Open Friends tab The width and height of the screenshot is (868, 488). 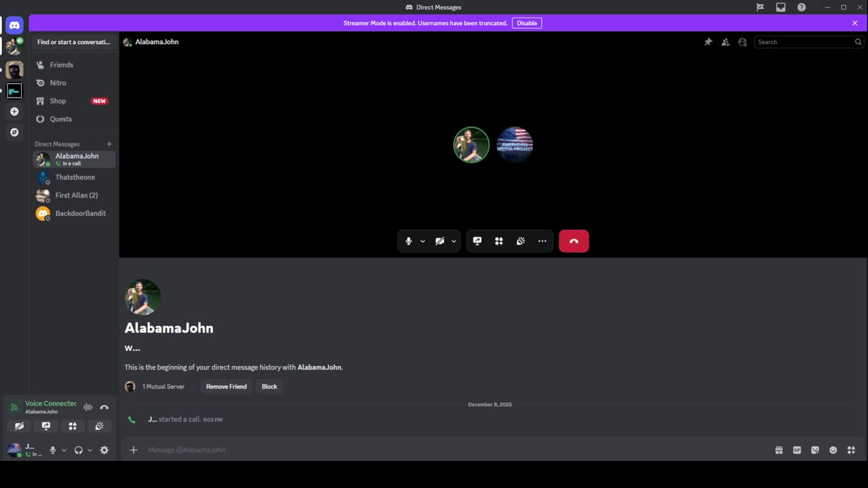coord(74,65)
